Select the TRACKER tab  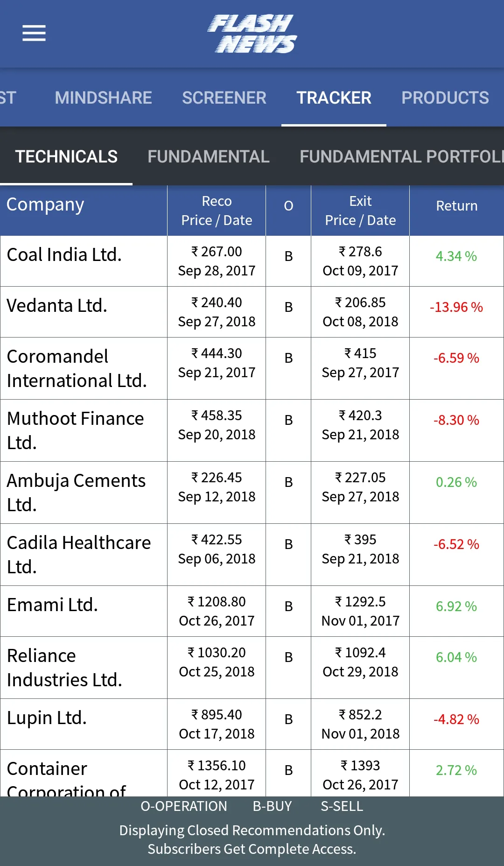(334, 98)
